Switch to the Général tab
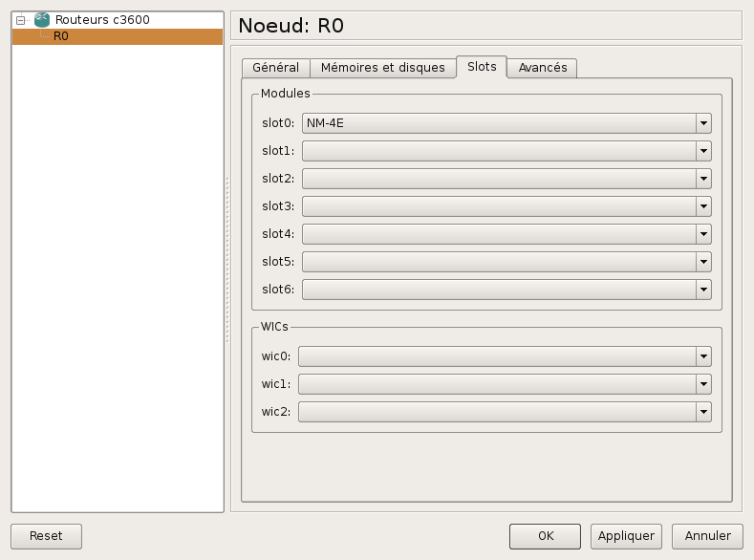Viewport: 754px width, 560px height. click(x=275, y=68)
